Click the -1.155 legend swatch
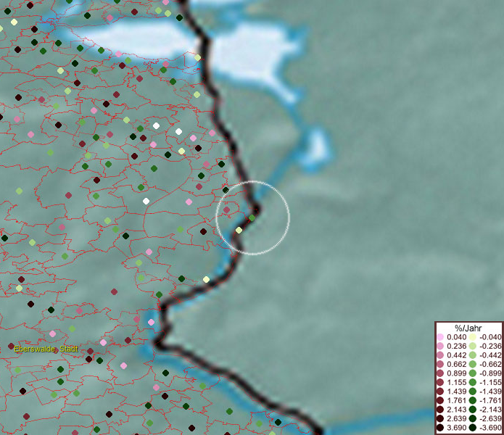 tap(472, 382)
